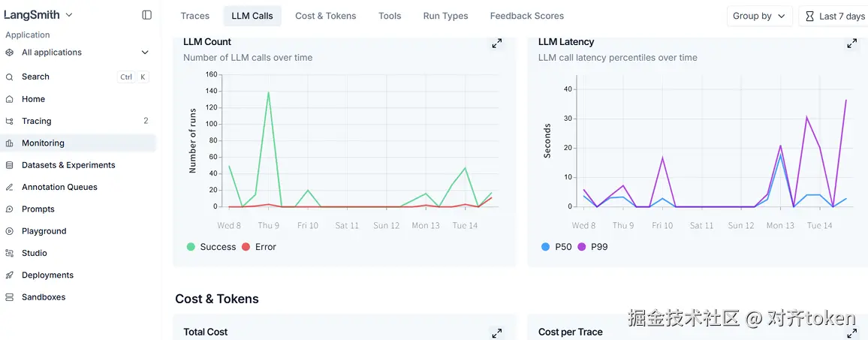Image resolution: width=868 pixels, height=340 pixels.
Task: Click "LLM call latency percentiles over time" subtitle
Action: 618,58
